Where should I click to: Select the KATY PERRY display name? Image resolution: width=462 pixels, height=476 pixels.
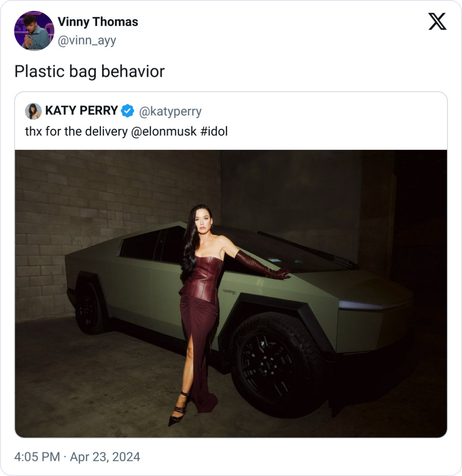pyautogui.click(x=81, y=111)
